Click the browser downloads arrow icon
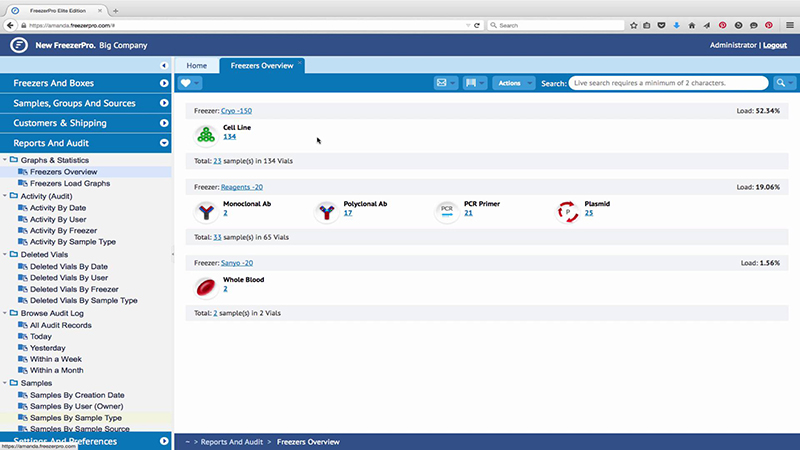This screenshot has width=800, height=450. (677, 25)
